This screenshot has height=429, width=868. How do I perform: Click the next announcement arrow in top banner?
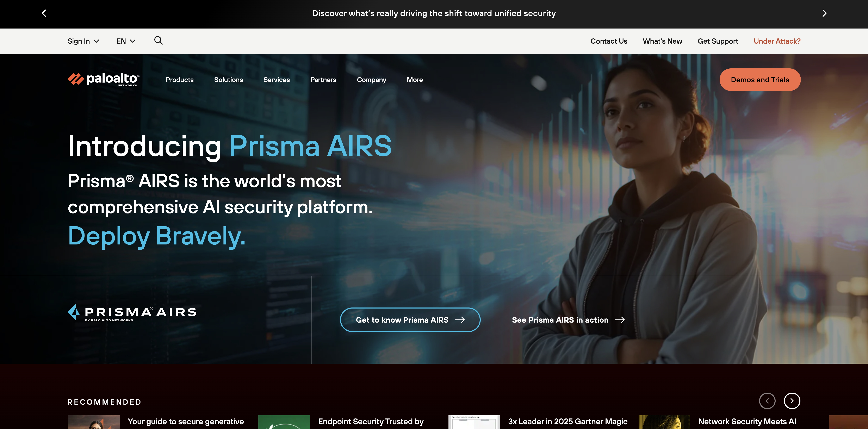pos(824,13)
